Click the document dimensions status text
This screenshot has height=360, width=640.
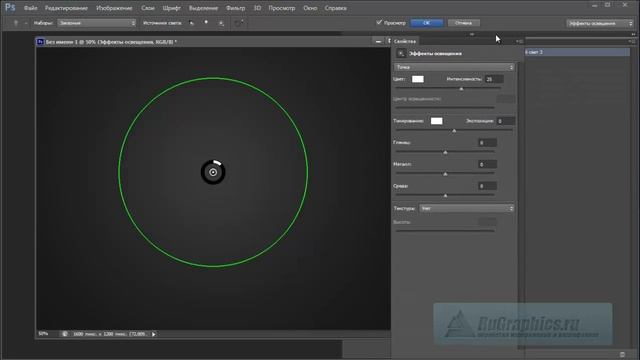pyautogui.click(x=109, y=334)
